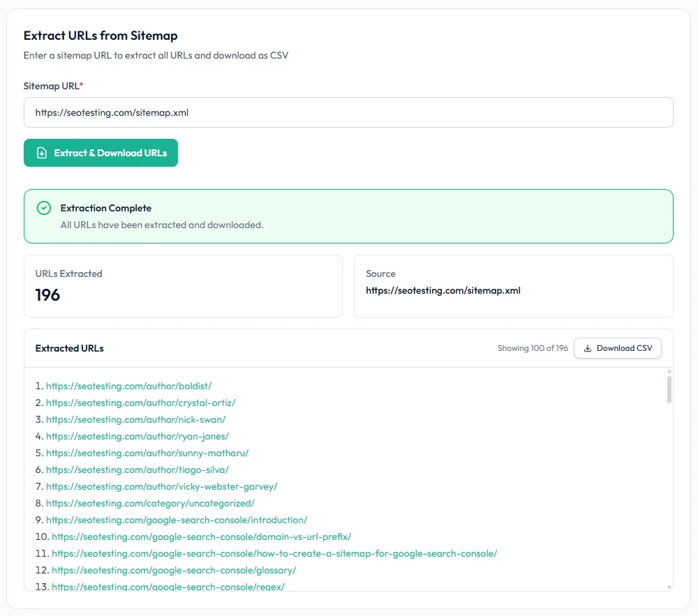Open the author/boldist sitemap URL link
The height and width of the screenshot is (616, 698).
pos(128,386)
